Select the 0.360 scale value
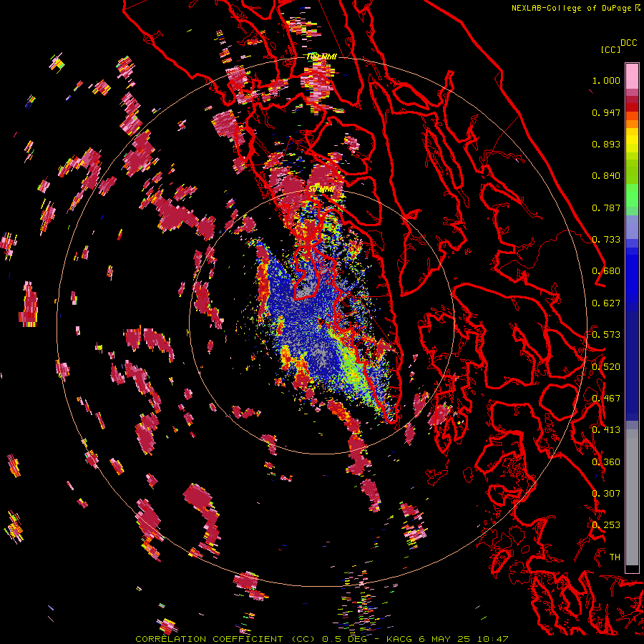The width and height of the screenshot is (644, 644). click(606, 462)
